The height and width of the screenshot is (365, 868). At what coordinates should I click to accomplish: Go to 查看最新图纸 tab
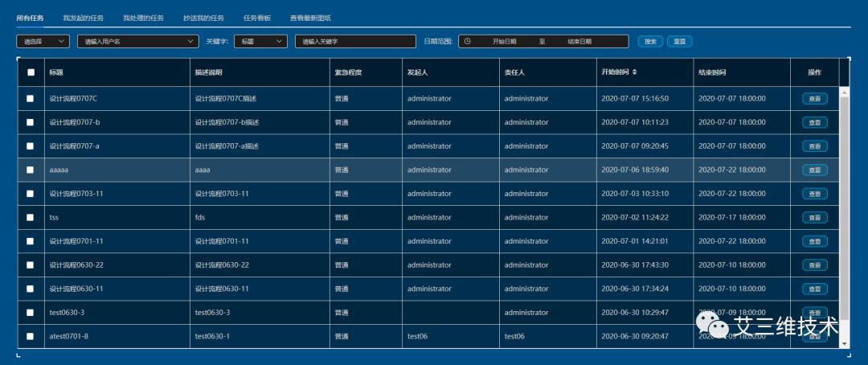[x=310, y=18]
